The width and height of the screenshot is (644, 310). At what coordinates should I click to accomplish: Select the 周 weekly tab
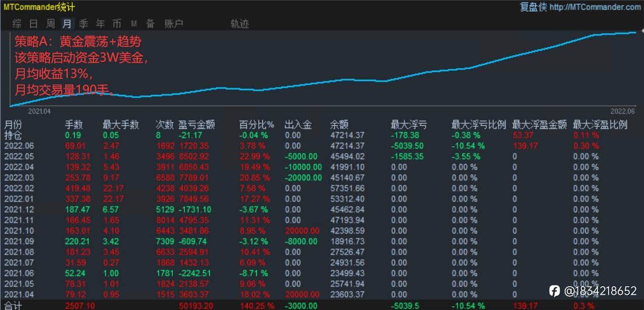pyautogui.click(x=50, y=23)
